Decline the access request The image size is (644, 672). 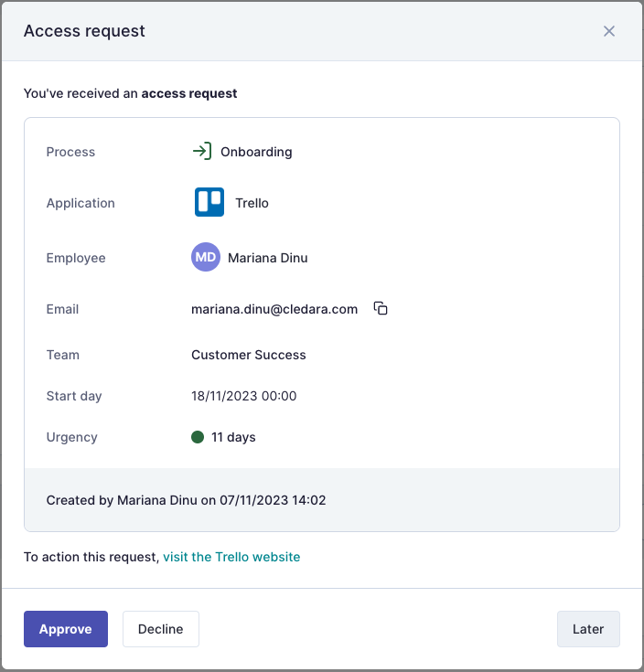(x=161, y=629)
